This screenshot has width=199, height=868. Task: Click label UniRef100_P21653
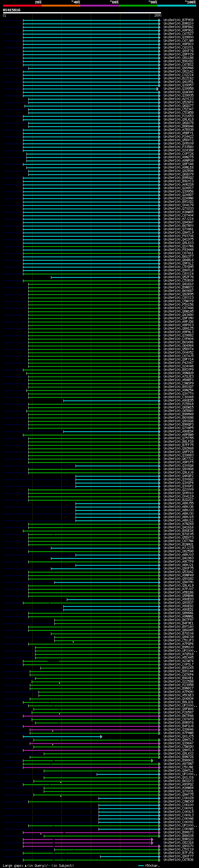click(178, 116)
